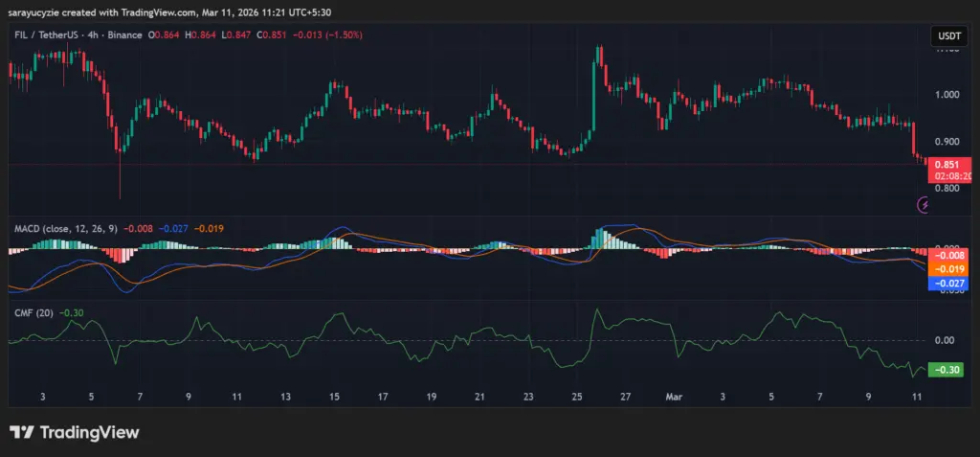
Task: Click the C0.851 close value
Action: (271, 35)
